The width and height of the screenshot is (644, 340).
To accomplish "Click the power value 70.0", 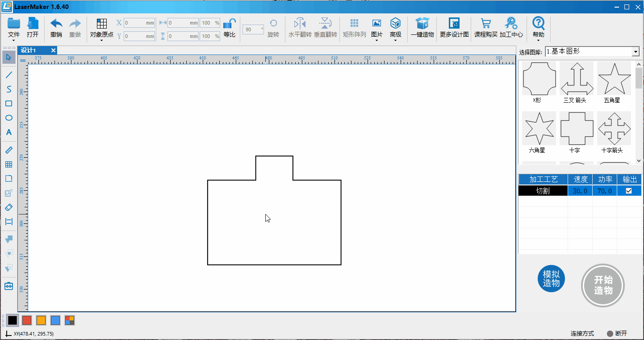I will tap(605, 191).
